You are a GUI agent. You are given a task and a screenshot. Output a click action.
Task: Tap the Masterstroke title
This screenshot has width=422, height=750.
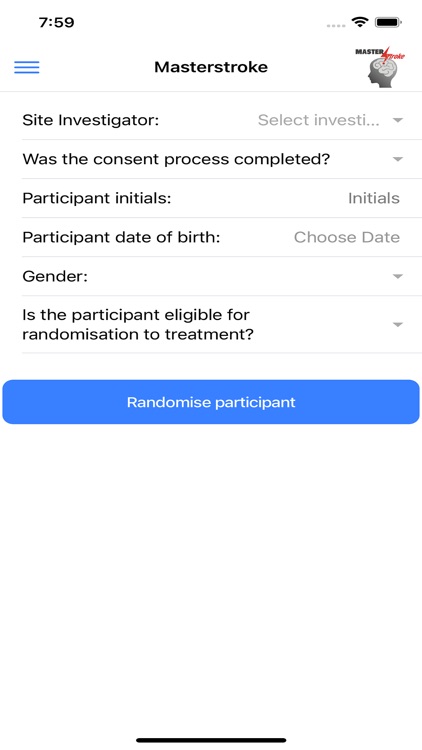point(211,67)
